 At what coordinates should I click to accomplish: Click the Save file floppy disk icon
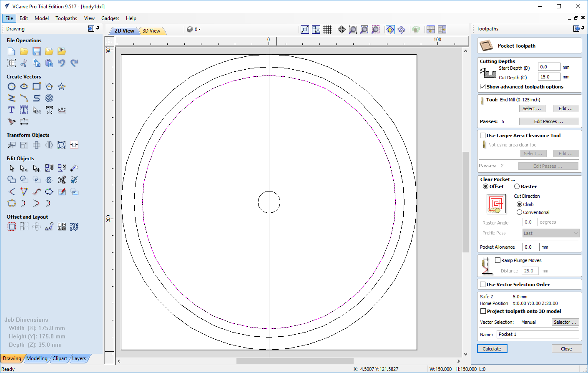coord(37,51)
